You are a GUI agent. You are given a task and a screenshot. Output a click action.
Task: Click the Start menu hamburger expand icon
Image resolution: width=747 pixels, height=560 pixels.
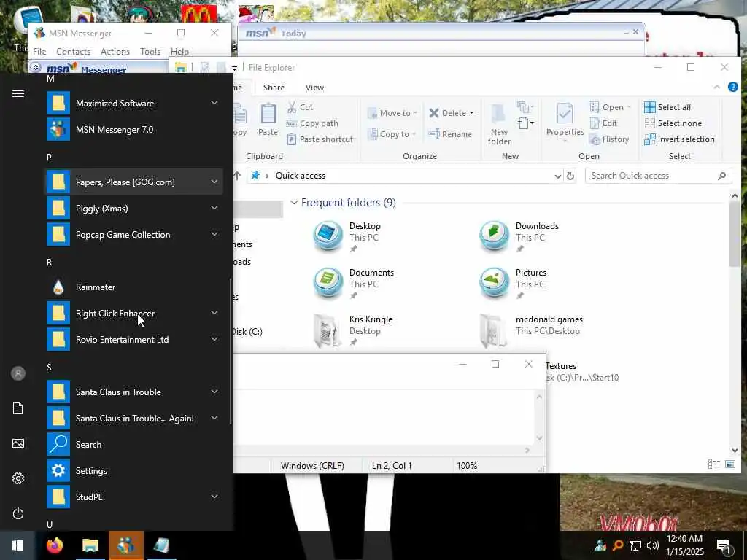(18, 94)
